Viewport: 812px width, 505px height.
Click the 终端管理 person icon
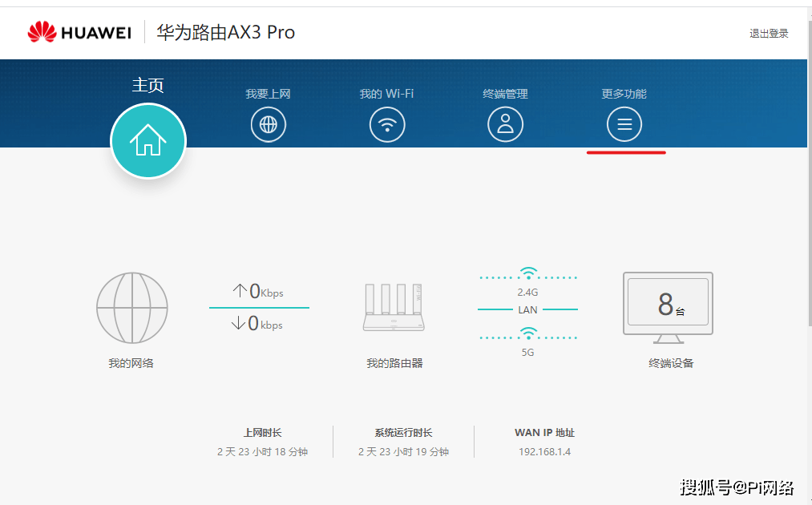coord(506,124)
